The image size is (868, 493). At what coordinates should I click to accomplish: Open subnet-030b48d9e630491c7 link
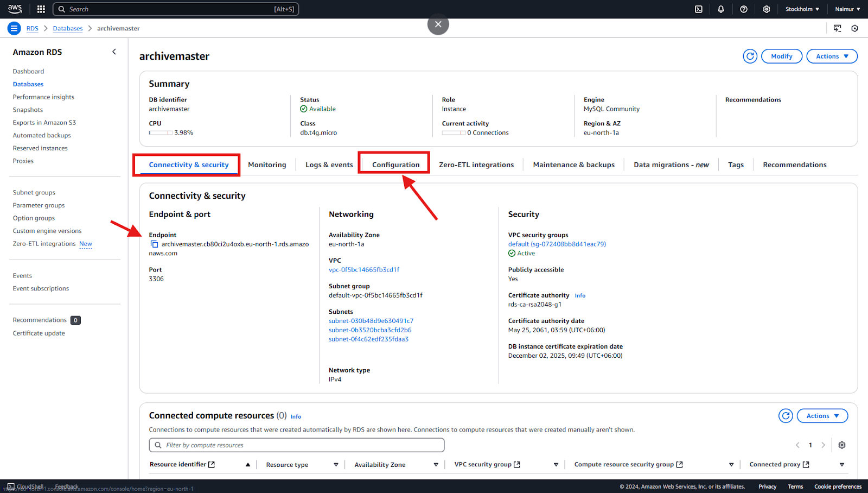click(x=371, y=321)
